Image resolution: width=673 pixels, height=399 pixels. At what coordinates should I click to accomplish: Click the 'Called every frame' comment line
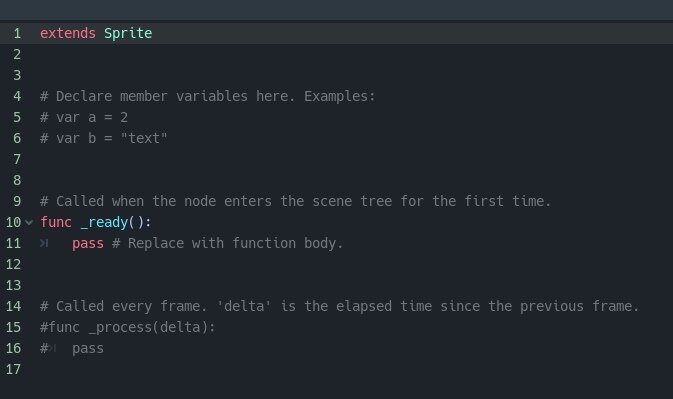pyautogui.click(x=340, y=306)
